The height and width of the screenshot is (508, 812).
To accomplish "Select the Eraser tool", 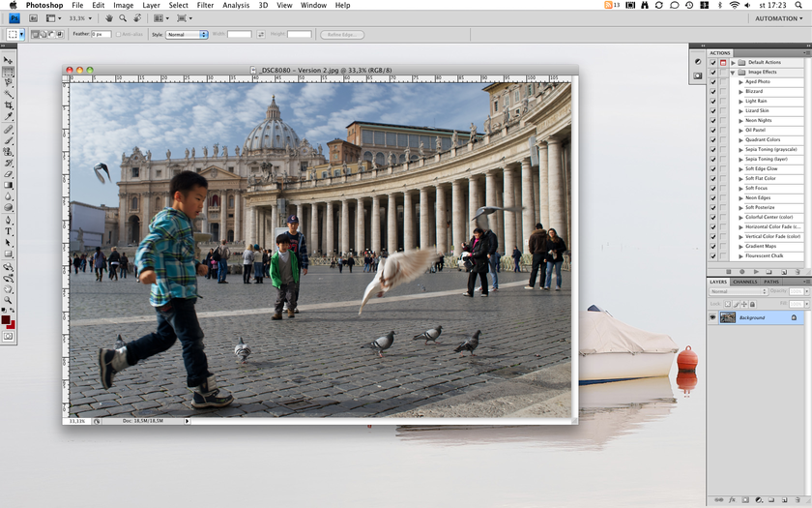I will coord(9,174).
